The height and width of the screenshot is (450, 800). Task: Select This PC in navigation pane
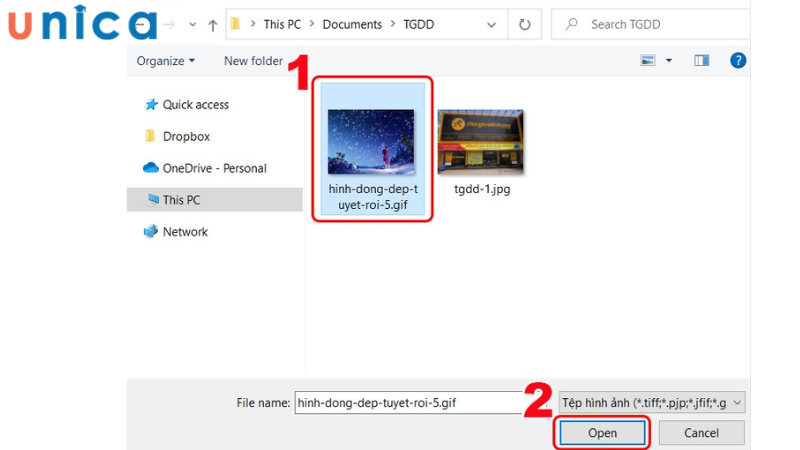point(181,200)
